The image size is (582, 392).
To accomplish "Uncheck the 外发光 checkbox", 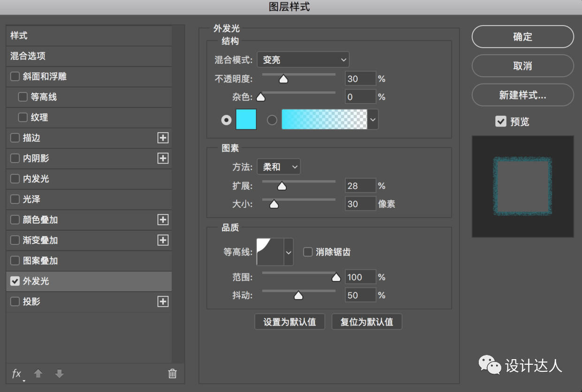I will pos(15,281).
